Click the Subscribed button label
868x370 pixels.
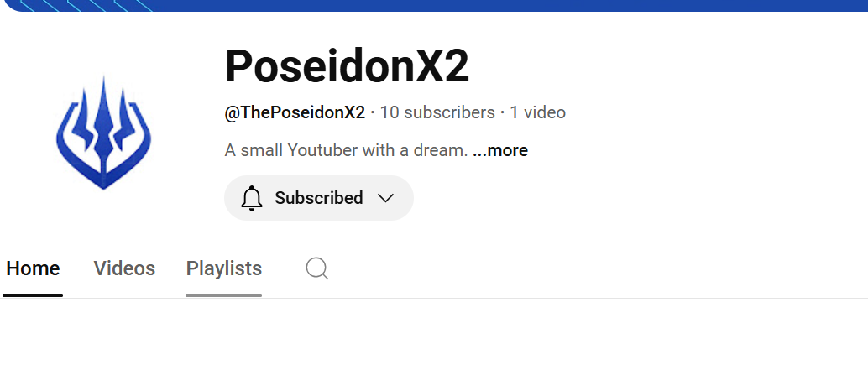[x=319, y=198]
